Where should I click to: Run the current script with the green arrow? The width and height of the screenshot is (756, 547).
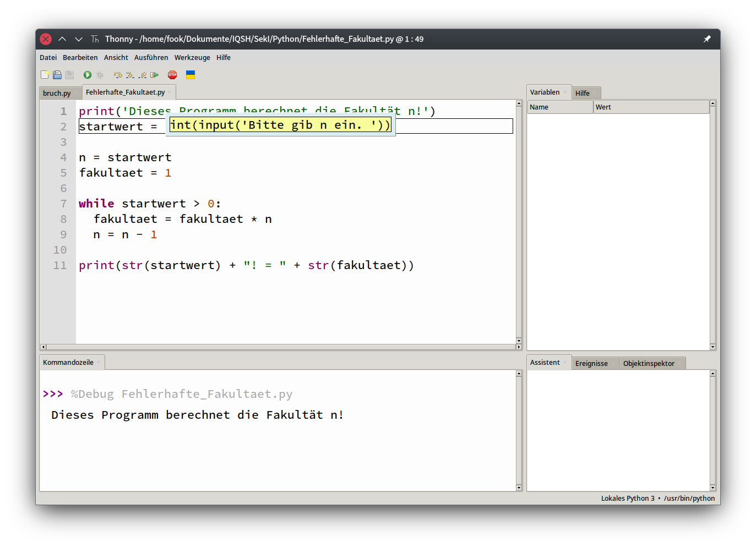pos(88,75)
